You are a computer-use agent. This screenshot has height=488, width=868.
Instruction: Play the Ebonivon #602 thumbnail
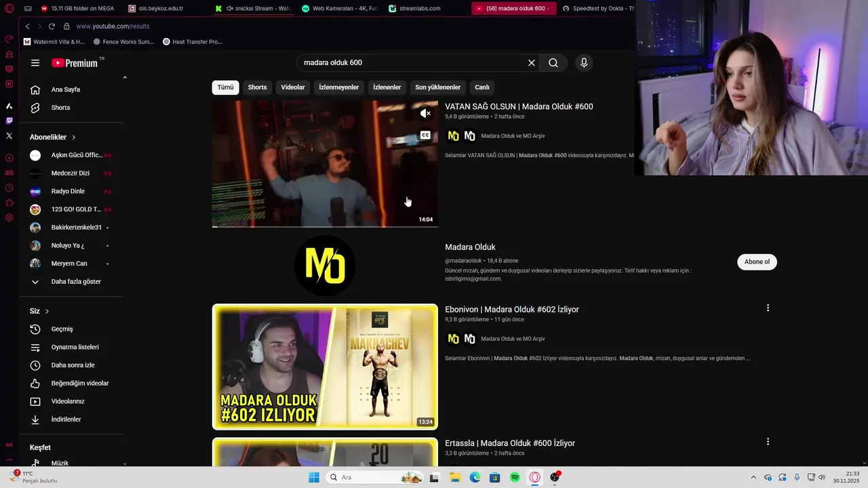tap(325, 367)
